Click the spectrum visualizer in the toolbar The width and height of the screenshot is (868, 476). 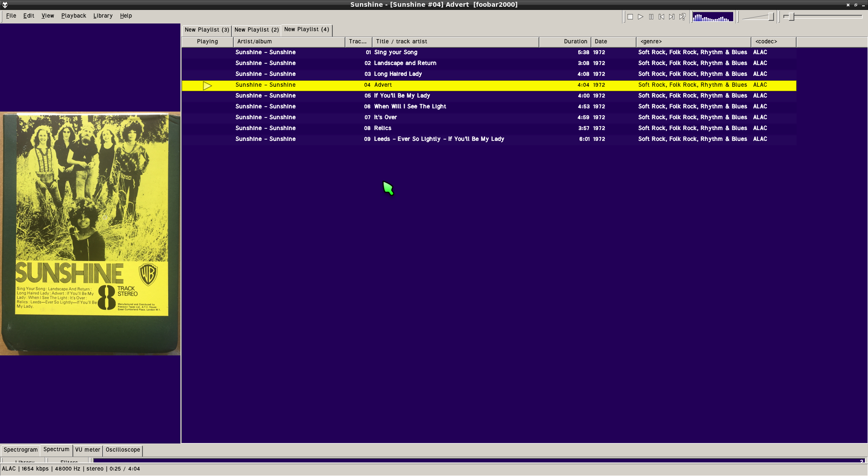(x=713, y=17)
